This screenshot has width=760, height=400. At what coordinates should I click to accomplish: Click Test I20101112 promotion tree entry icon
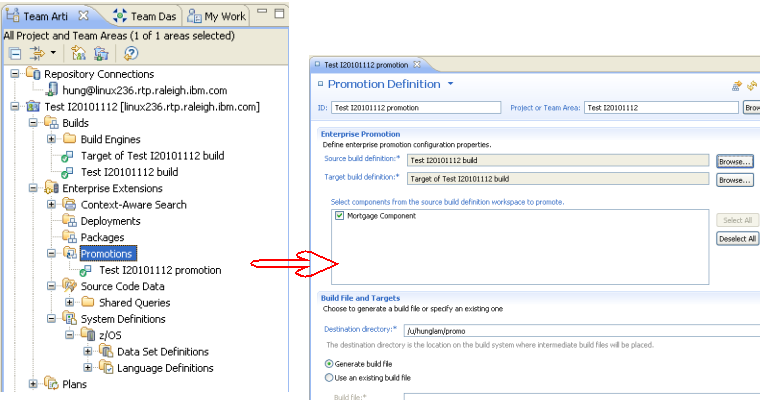click(x=86, y=271)
